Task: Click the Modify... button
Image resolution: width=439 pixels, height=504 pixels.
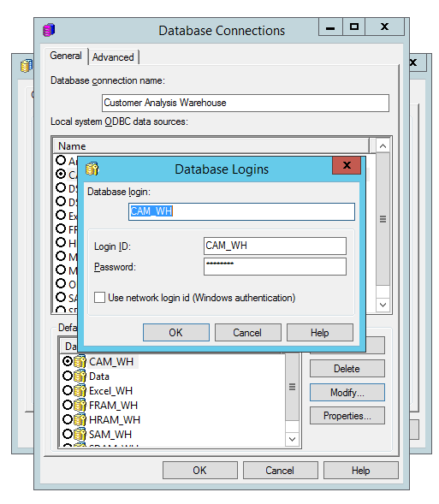Action: click(x=347, y=393)
